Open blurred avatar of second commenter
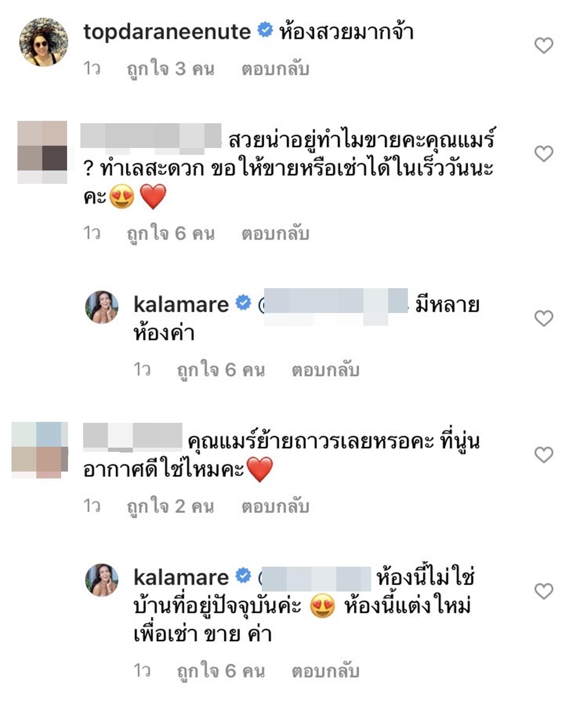Viewport: 588px width, 705px height. (42, 152)
